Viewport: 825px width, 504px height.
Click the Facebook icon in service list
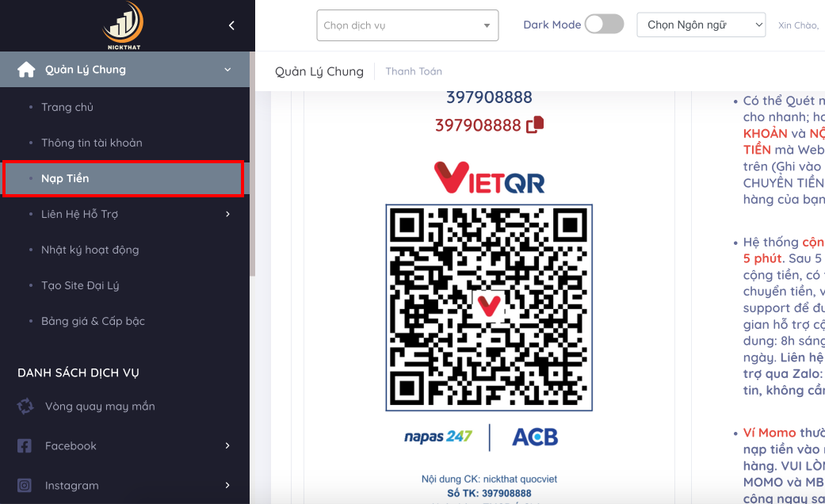[25, 445]
